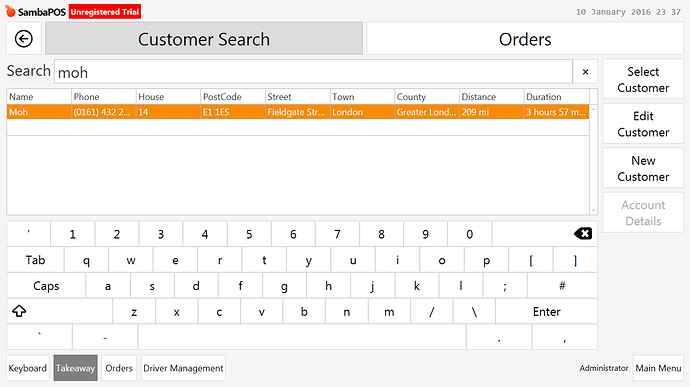Screen dimensions: 690x387
Task: Tap the k key
Action: click(417, 286)
